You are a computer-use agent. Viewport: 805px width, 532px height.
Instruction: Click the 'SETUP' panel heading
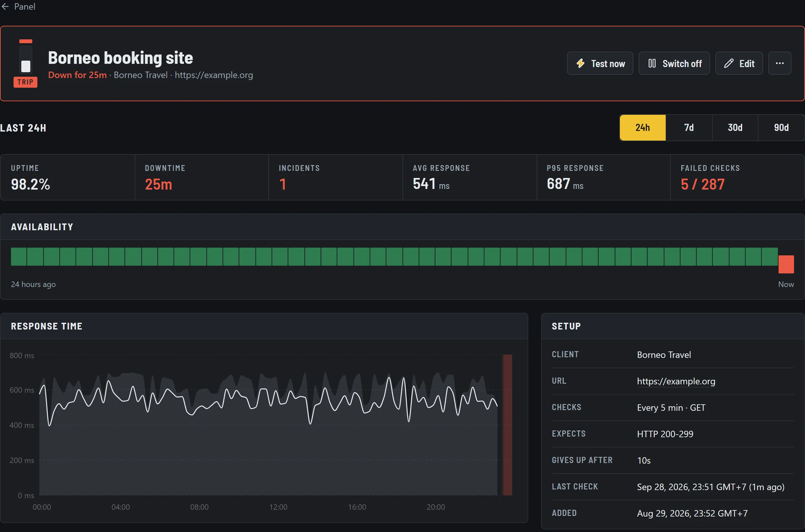pyautogui.click(x=566, y=326)
